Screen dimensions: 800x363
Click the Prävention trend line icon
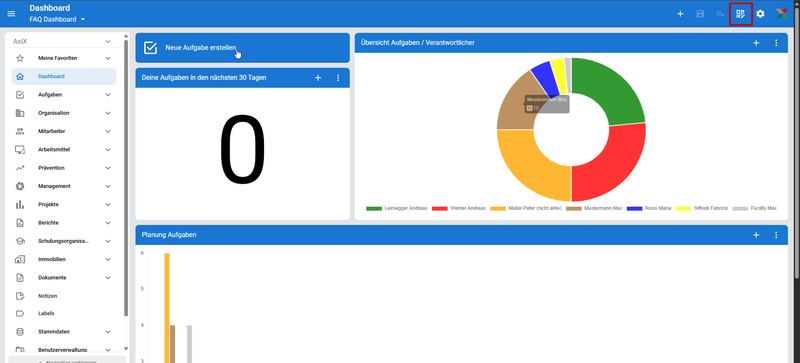point(20,168)
